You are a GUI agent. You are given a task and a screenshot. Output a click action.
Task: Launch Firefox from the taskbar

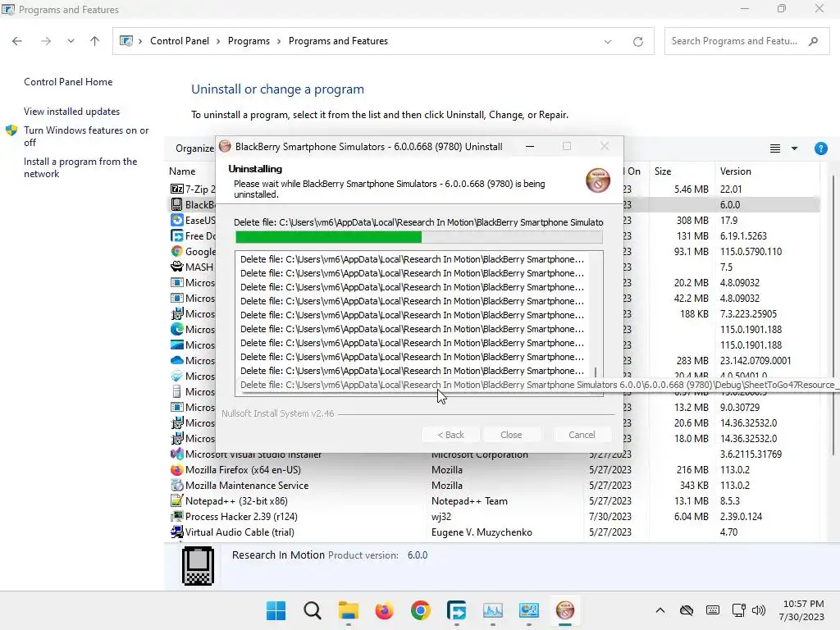(x=384, y=610)
